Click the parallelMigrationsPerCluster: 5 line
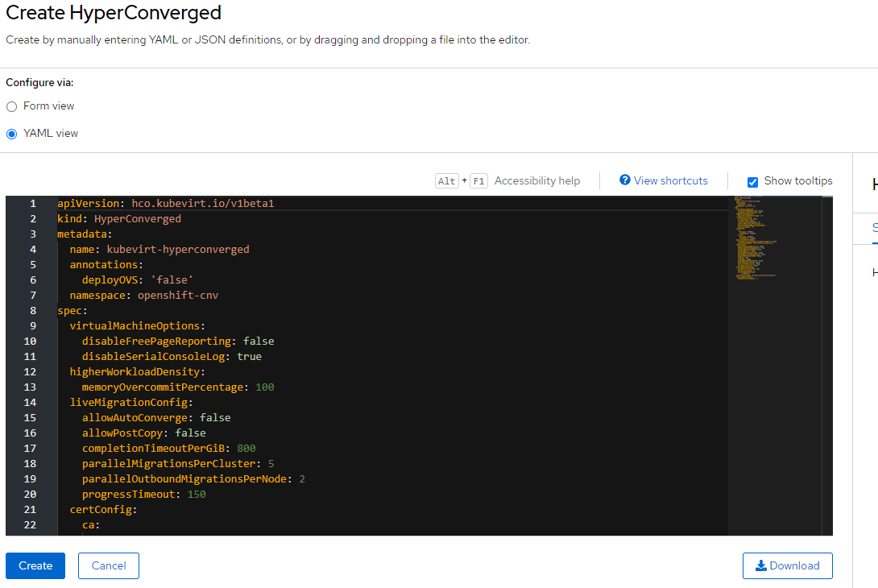 click(x=178, y=464)
